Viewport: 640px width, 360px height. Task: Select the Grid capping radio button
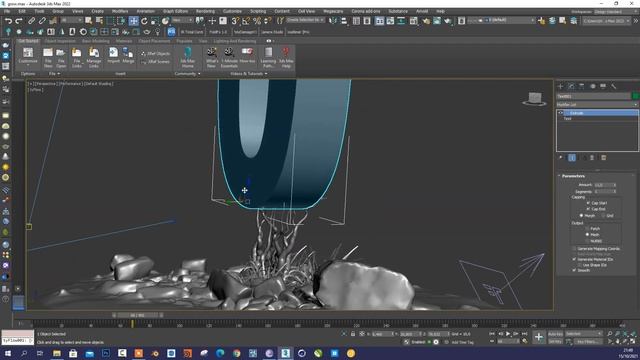click(x=603, y=216)
